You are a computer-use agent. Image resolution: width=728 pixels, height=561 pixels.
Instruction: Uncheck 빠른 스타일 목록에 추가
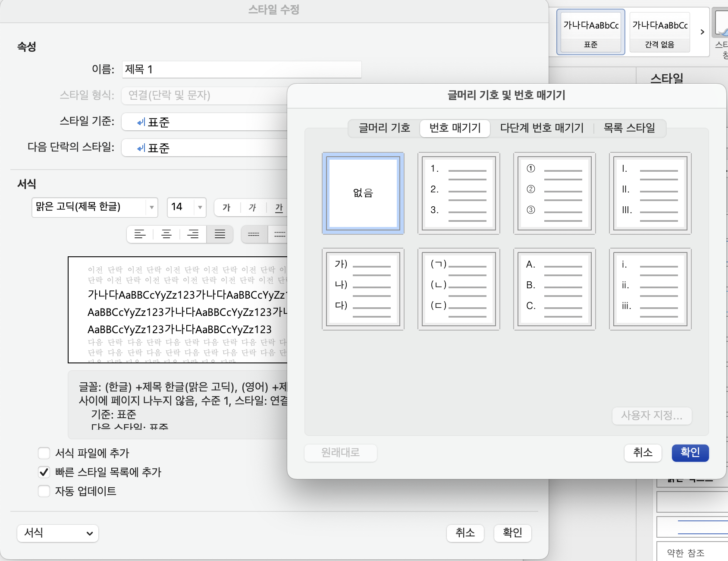click(44, 472)
